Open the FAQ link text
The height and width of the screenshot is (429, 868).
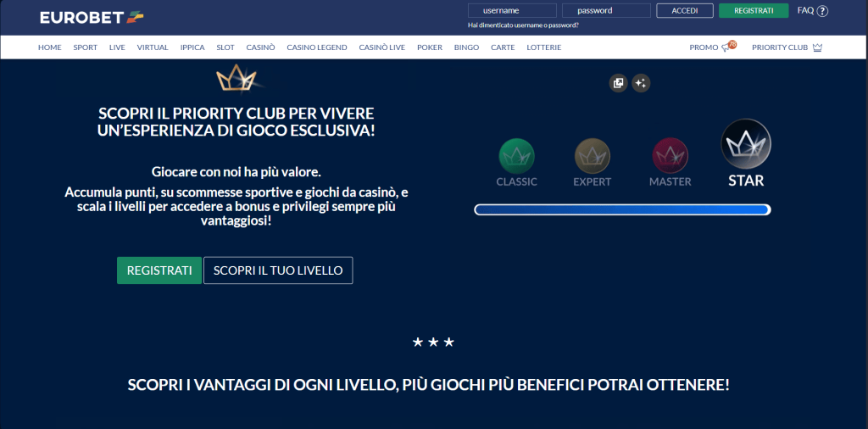point(805,10)
